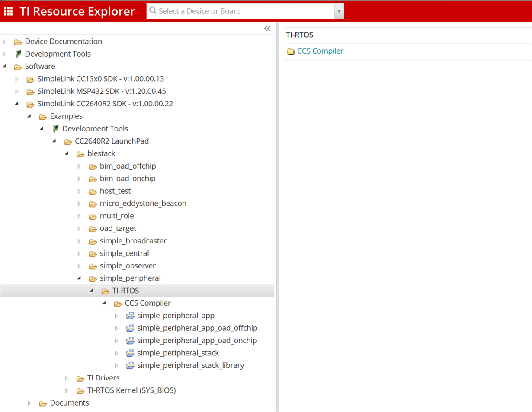Screen dimensions: 532x412
Task: Click the simple_peripheral_app CCS project icon
Action: tap(130, 316)
